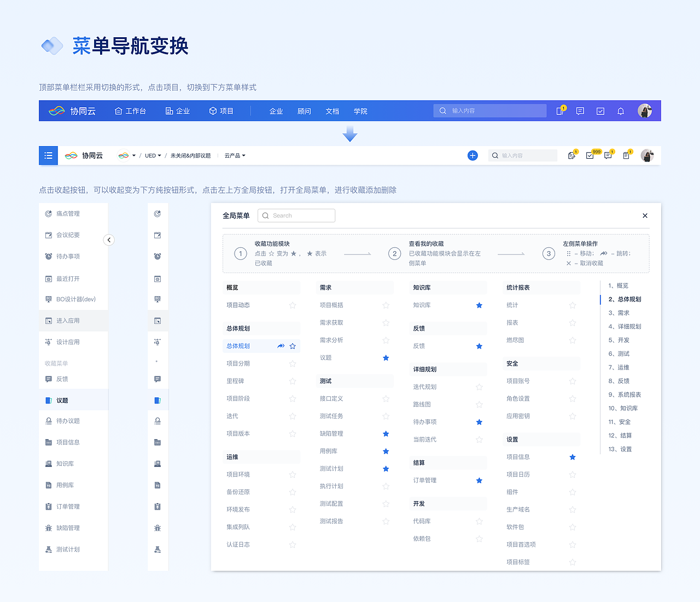Click the 未关闭&内部议题 breadcrumb
Viewport: 700px width, 602px height.
pyautogui.click(x=190, y=155)
